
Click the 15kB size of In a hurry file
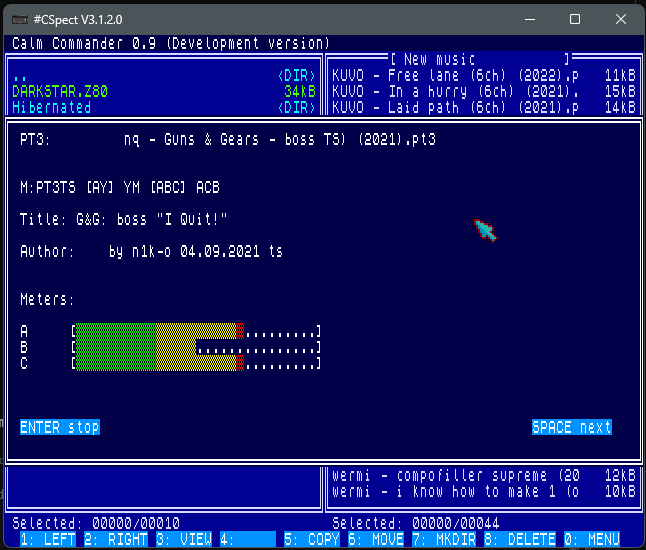click(x=620, y=91)
